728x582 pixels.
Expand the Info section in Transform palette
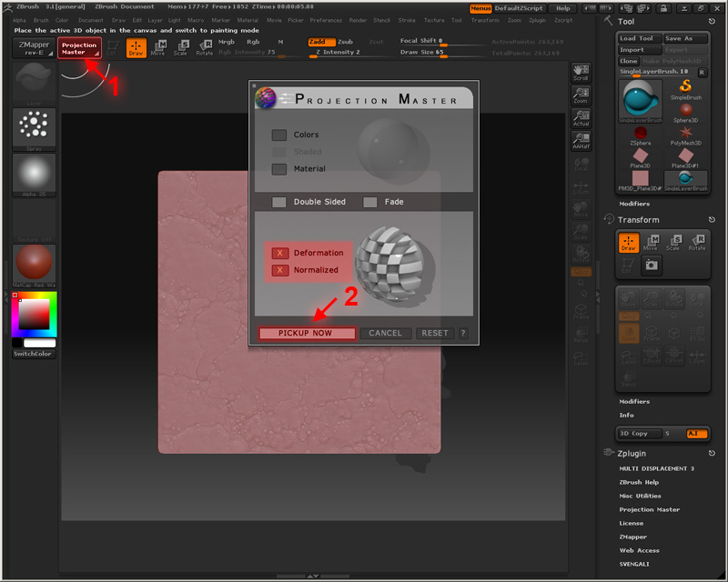626,416
